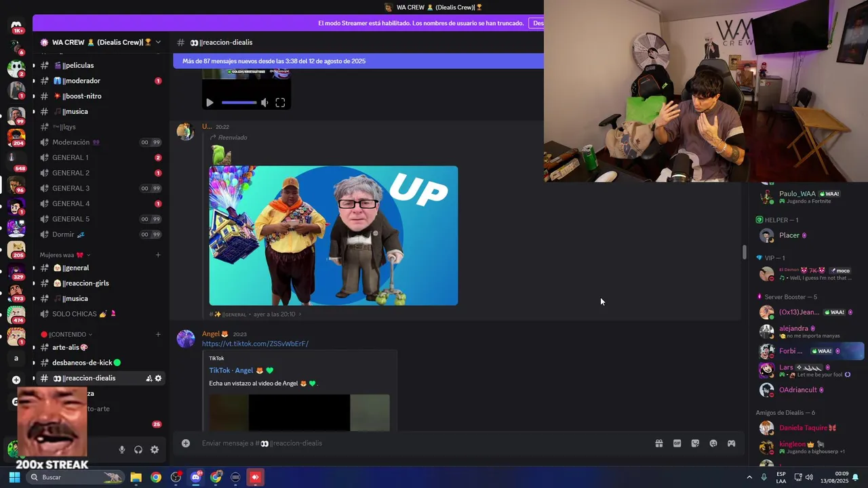
Task: Click the Reenviado forwarded label
Action: (x=233, y=138)
